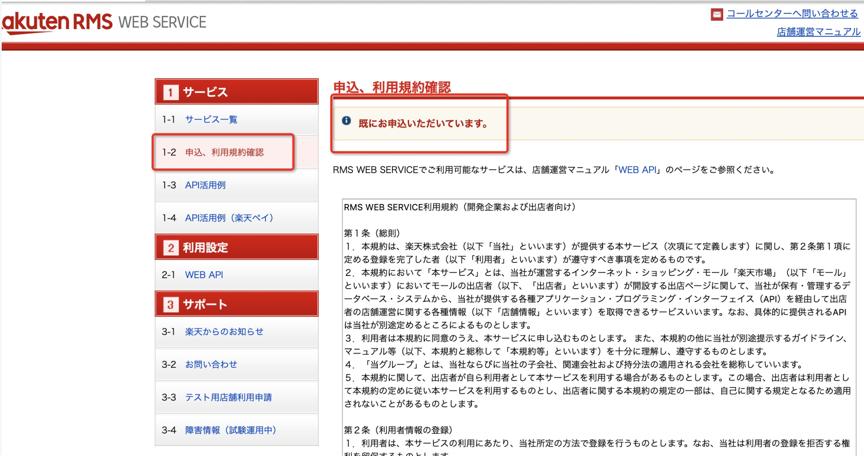This screenshot has width=864, height=456.
Task: Open 3-4 障害情報（試験運用中） in the sidebar
Action: [x=231, y=430]
